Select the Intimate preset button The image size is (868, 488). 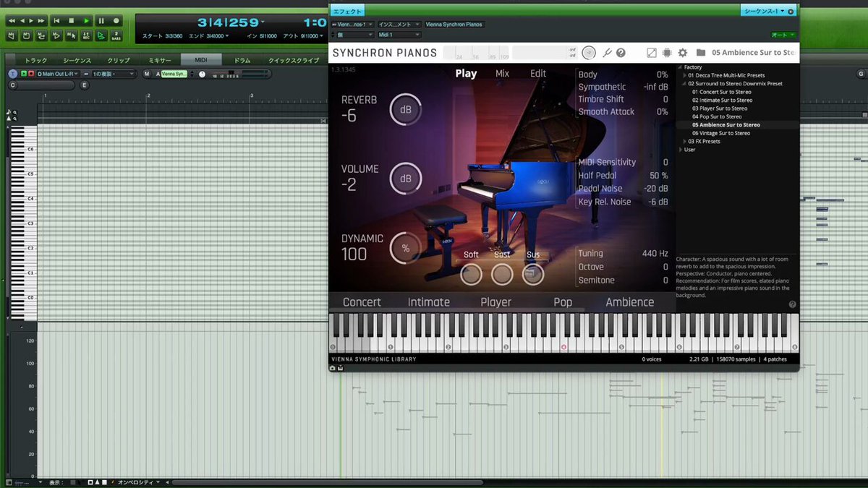click(x=429, y=302)
